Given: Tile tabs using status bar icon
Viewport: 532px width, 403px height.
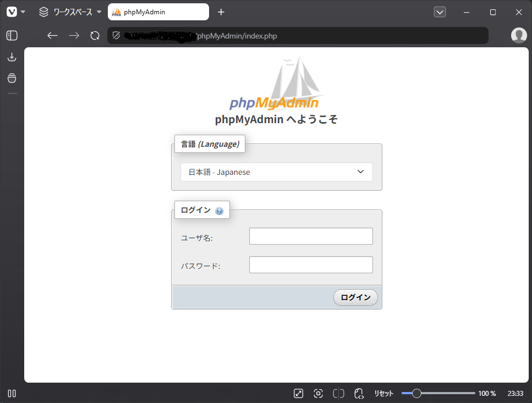Looking at the screenshot, I should coord(338,394).
